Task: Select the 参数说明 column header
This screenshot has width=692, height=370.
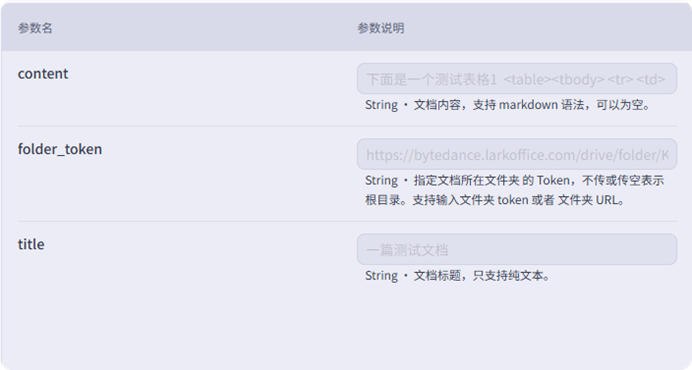Action: click(x=380, y=28)
